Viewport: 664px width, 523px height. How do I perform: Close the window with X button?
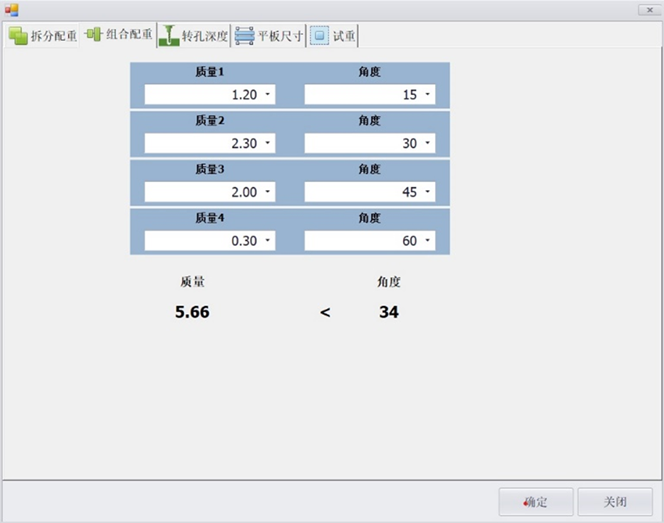(x=650, y=9)
